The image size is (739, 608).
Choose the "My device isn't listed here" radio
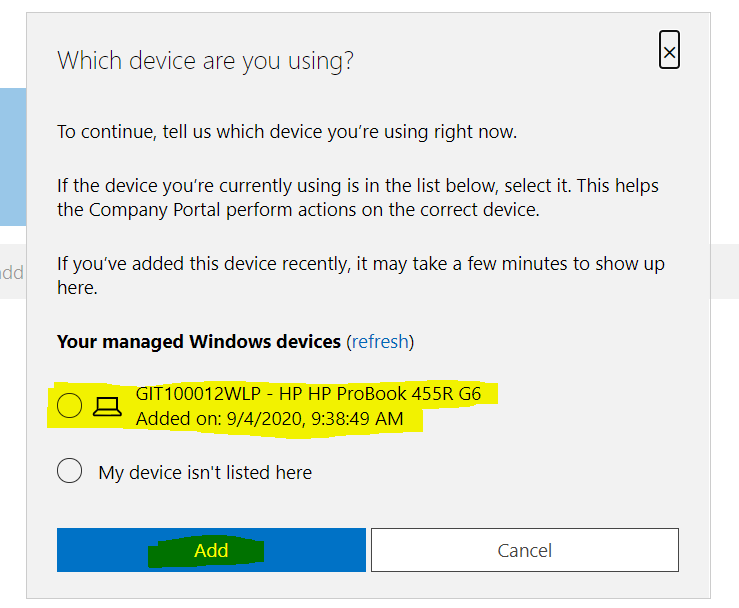pos(70,472)
